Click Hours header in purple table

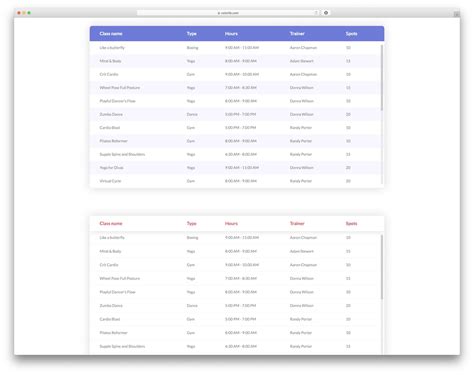tap(231, 34)
